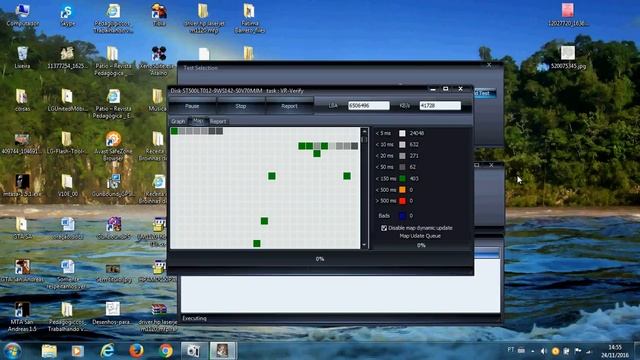The height and width of the screenshot is (360, 640).
Task: Click the green <150 ms legend swatch
Action: pyautogui.click(x=402, y=178)
